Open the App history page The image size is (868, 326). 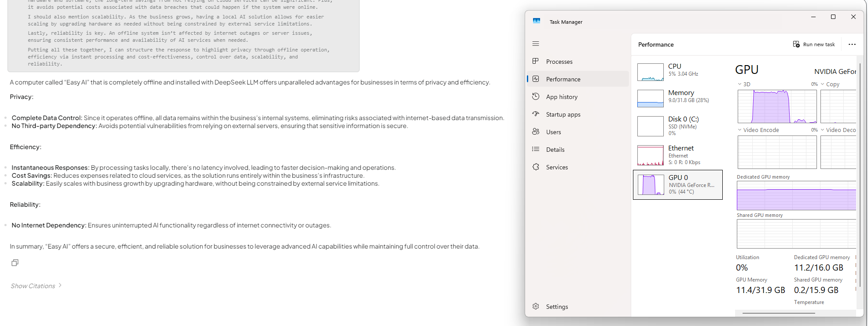(x=578, y=97)
